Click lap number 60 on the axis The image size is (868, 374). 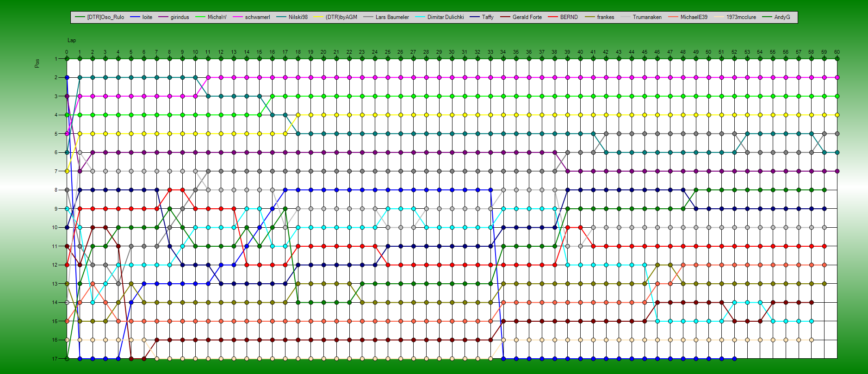pos(837,52)
